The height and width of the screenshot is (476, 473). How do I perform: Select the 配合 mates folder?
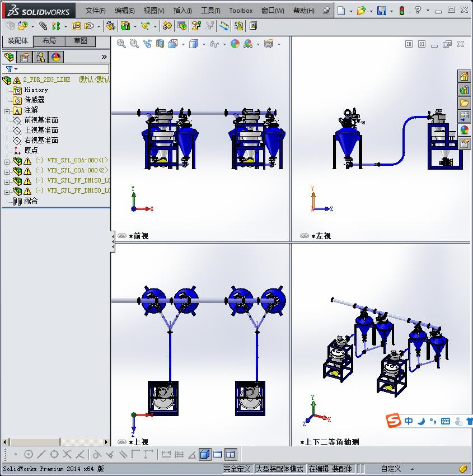point(31,200)
